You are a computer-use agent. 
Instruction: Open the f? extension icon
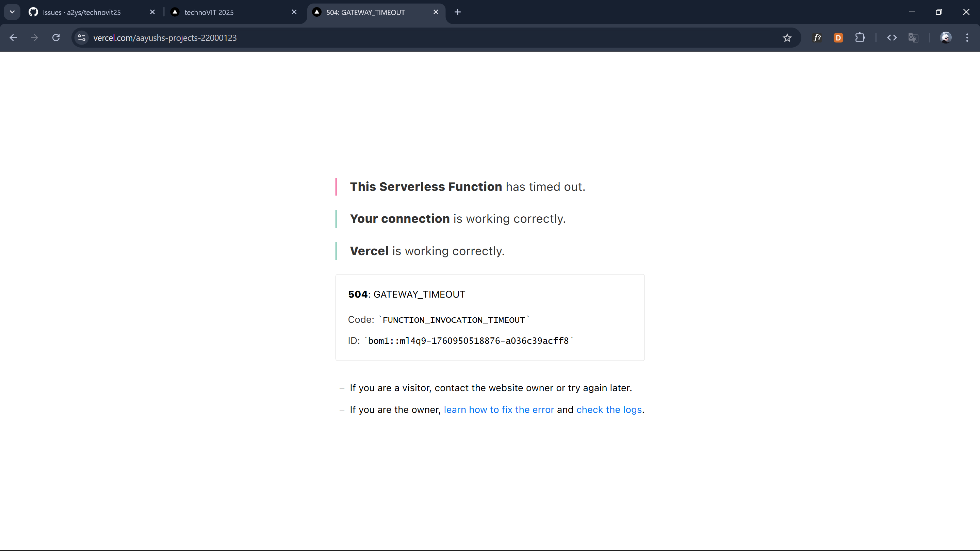[x=817, y=38]
